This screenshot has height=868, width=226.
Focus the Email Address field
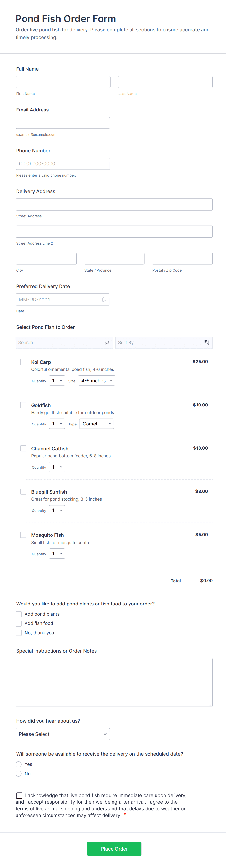(x=63, y=123)
